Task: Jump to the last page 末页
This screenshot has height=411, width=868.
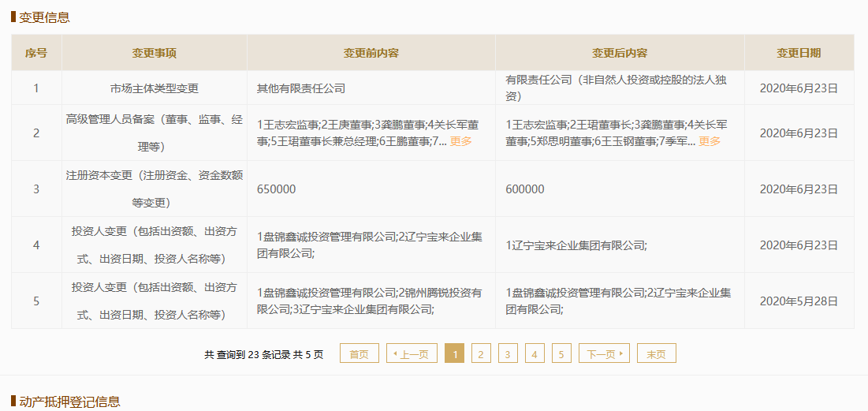Action: 657,353
